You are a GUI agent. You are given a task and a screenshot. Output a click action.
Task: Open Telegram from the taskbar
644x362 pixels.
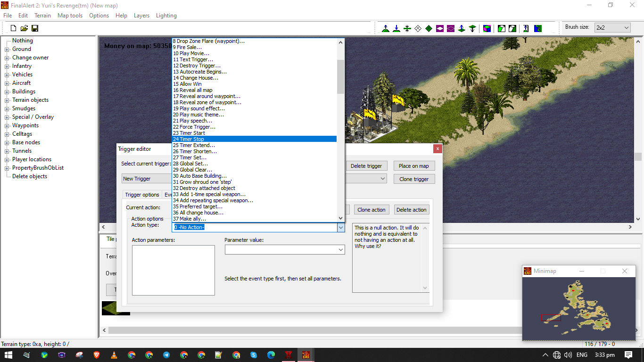(166, 355)
